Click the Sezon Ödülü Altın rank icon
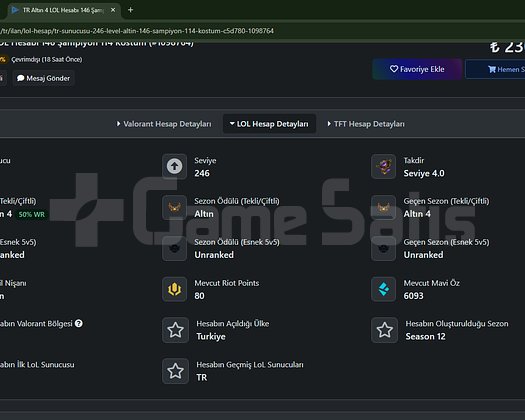Screen dimensions: 525x420 174,207
